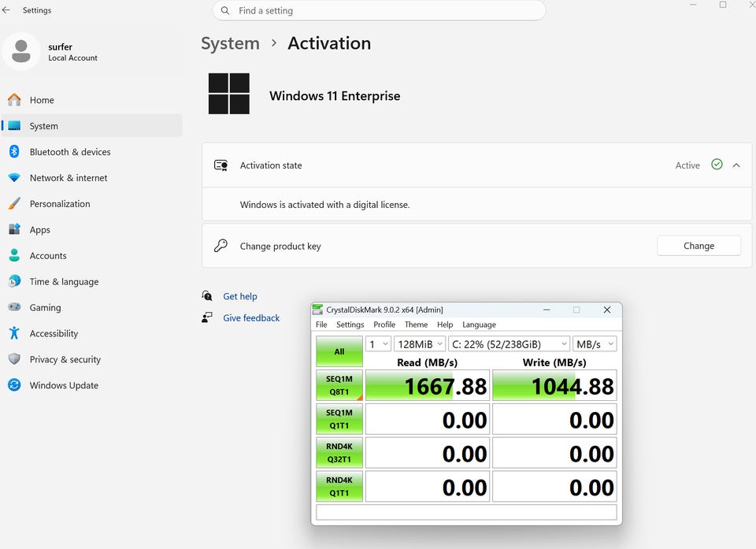Viewport: 756px width, 549px height.
Task: Select the 1667.88 read result
Action: 428,385
